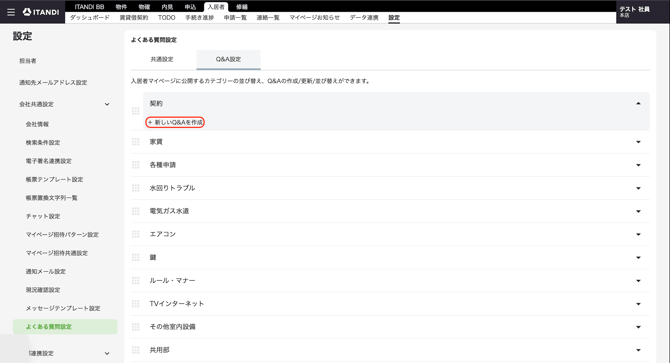The image size is (670, 363).
Task: Open 通知先メールアドレス設定 in sidebar
Action: pyautogui.click(x=53, y=82)
